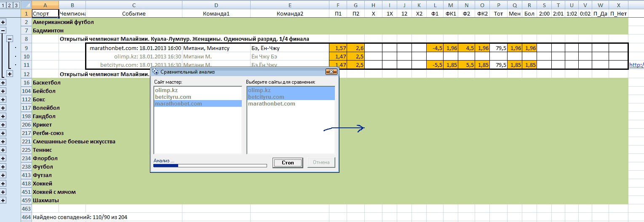Click the Найдено совпадений summary cell
This screenshot has width=644, height=222.
(x=80, y=217)
